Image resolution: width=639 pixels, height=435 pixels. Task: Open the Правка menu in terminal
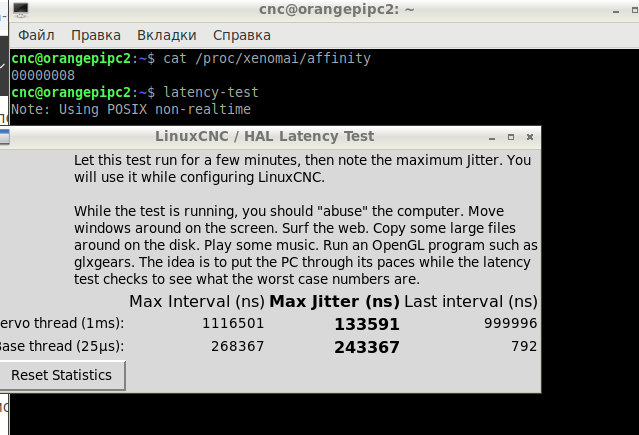96,35
